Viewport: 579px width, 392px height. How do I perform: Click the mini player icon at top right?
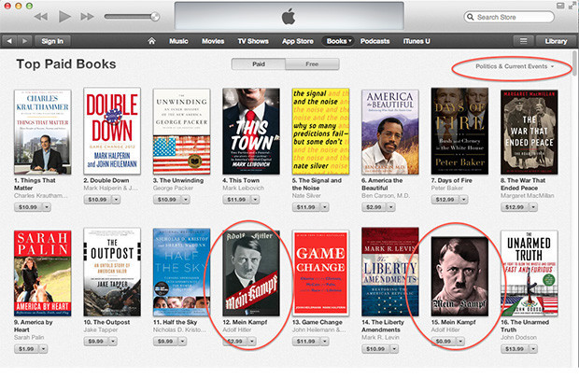click(x=560, y=6)
